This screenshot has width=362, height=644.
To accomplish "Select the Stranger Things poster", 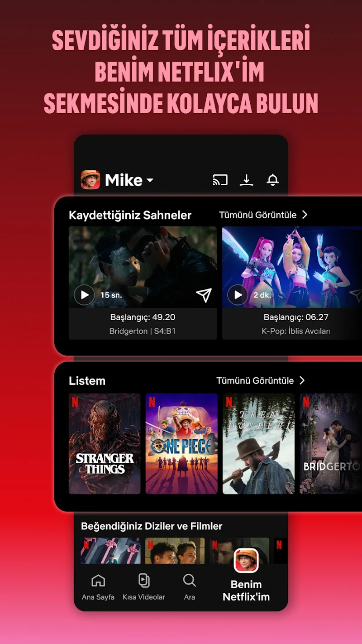I will pyautogui.click(x=105, y=444).
